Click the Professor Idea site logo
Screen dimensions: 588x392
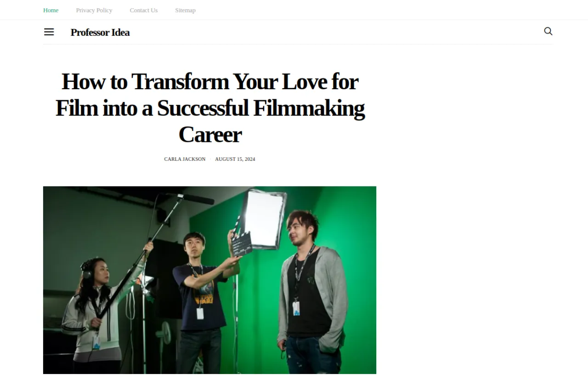click(x=100, y=32)
